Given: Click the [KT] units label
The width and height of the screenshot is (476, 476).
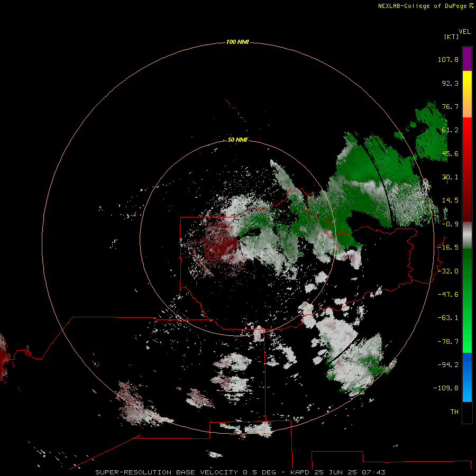Looking at the screenshot, I should click(x=451, y=36).
